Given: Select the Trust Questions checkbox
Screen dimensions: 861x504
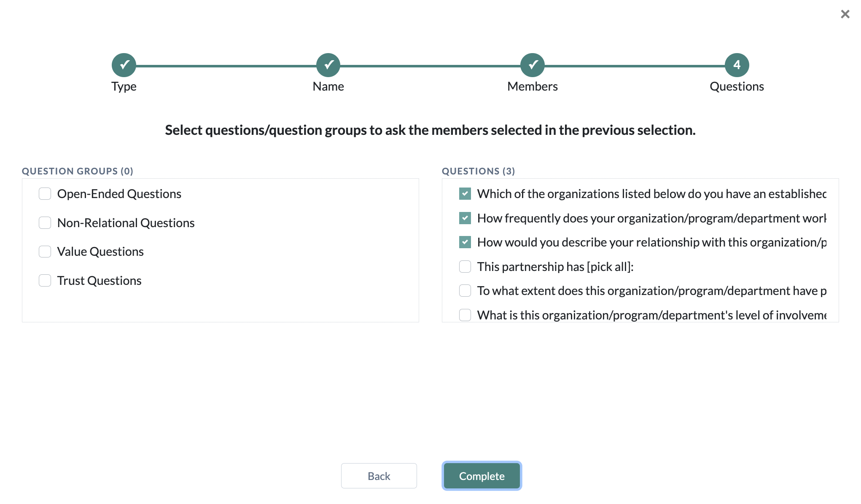Looking at the screenshot, I should [45, 281].
